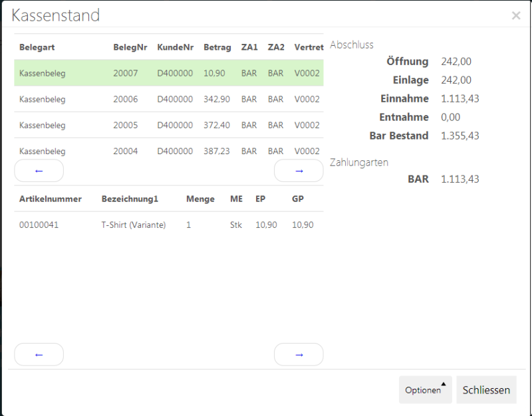Click the Betrag column header
This screenshot has width=532, height=416.
pyautogui.click(x=217, y=47)
